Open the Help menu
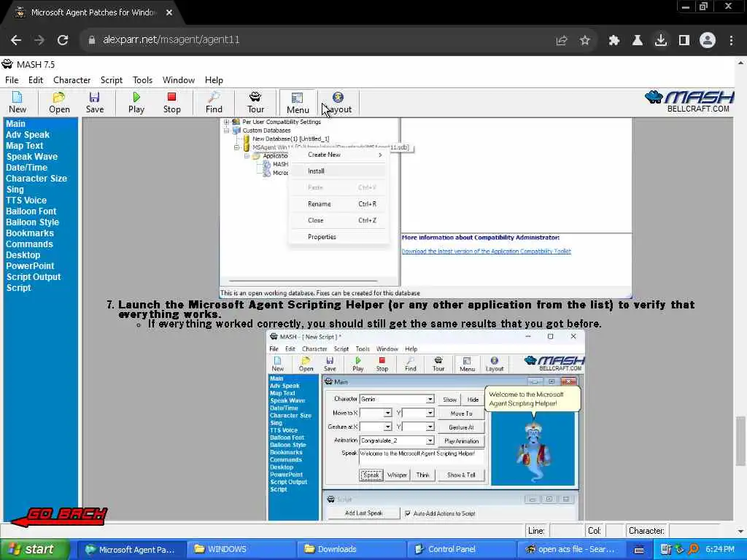 tap(214, 80)
